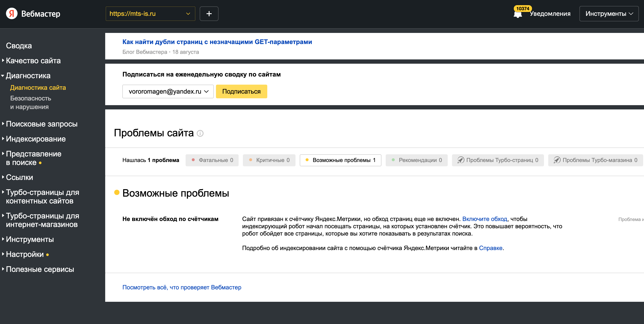Viewport: 644px width, 324px height.
Task: Open blog article about GET-параметрами duplicates
Action: 217,42
